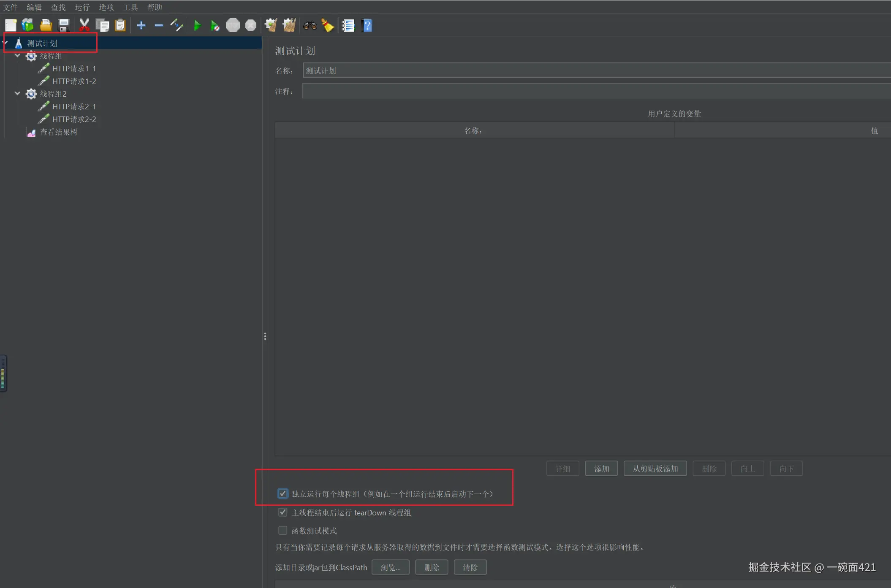891x588 pixels.
Task: Click the blue plus Add icon
Action: (x=141, y=26)
